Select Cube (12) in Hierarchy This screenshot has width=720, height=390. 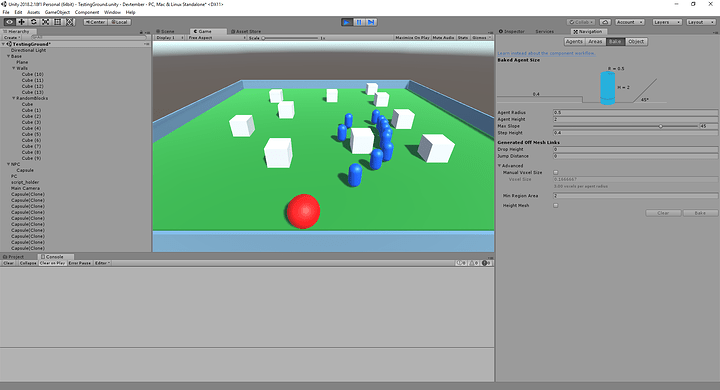coord(33,86)
